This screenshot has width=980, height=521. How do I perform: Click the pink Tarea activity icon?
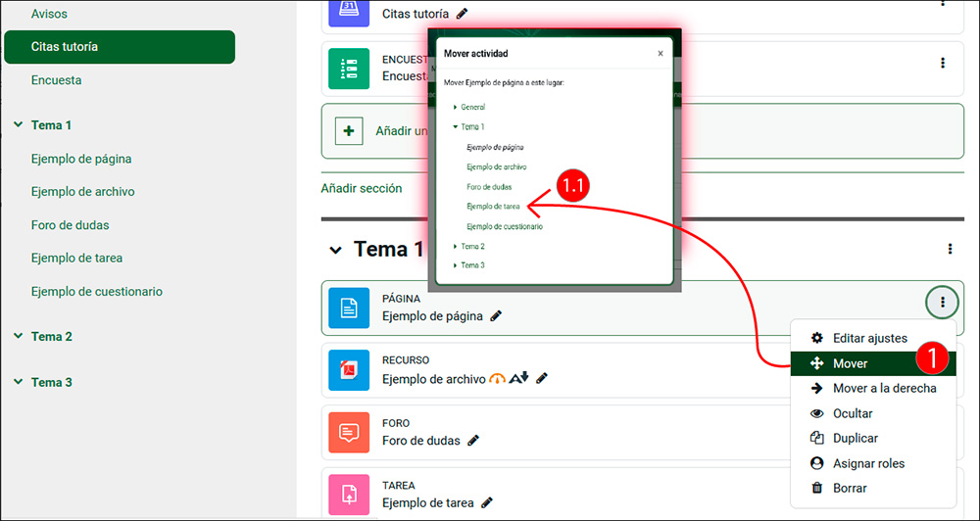[x=349, y=495]
